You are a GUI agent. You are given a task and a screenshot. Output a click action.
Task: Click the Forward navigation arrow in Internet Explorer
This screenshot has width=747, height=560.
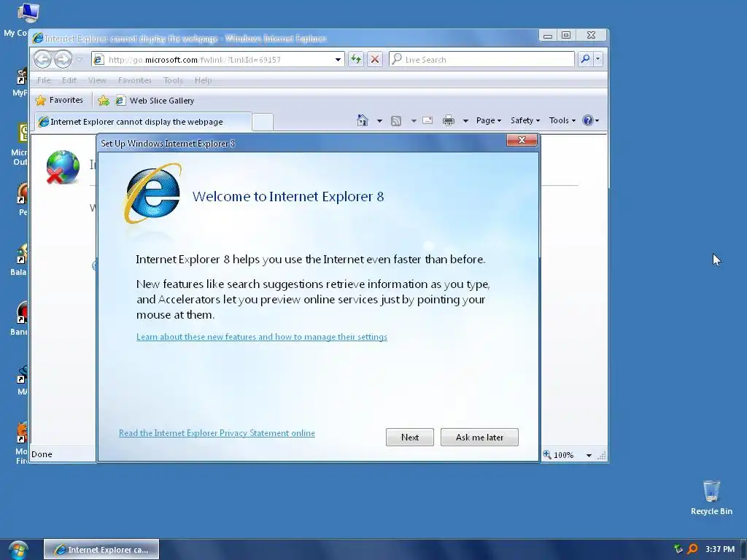pos(63,59)
